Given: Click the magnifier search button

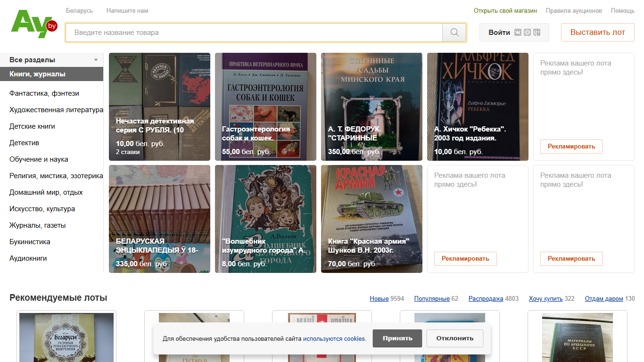Looking at the screenshot, I should (x=454, y=33).
